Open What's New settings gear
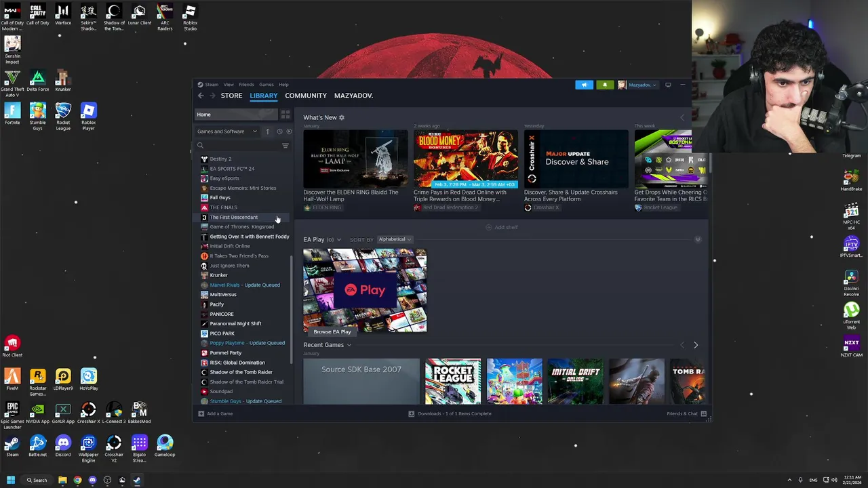 point(342,117)
